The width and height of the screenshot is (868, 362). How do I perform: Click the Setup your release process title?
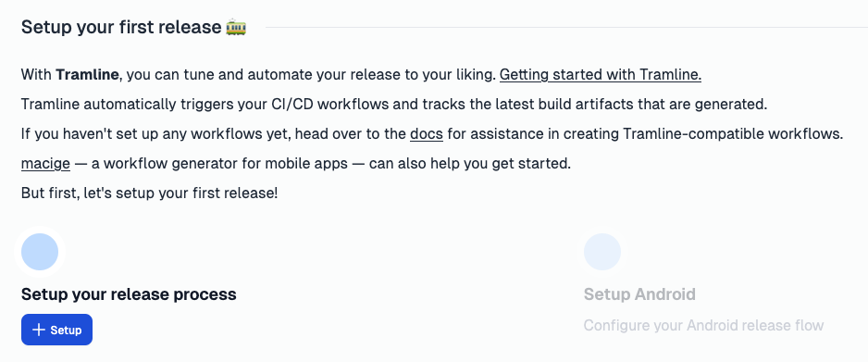129,293
